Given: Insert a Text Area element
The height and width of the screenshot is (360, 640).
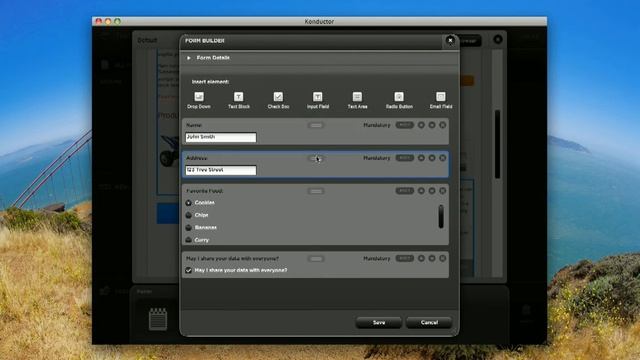Looking at the screenshot, I should click(357, 100).
